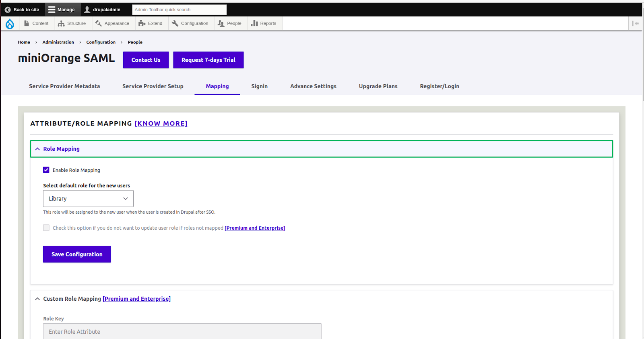
Task: Click the Drupal drop logo icon
Action: pyautogui.click(x=10, y=24)
